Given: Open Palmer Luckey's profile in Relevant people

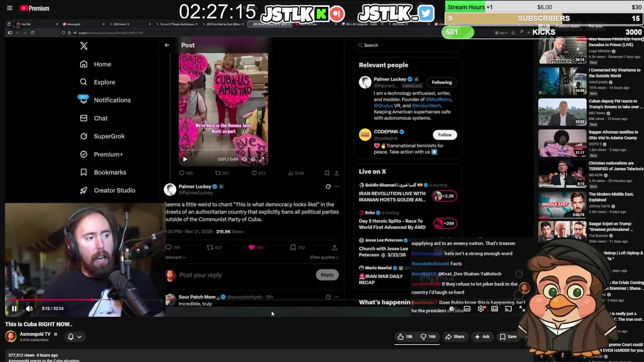Looking at the screenshot, I should click(390, 79).
